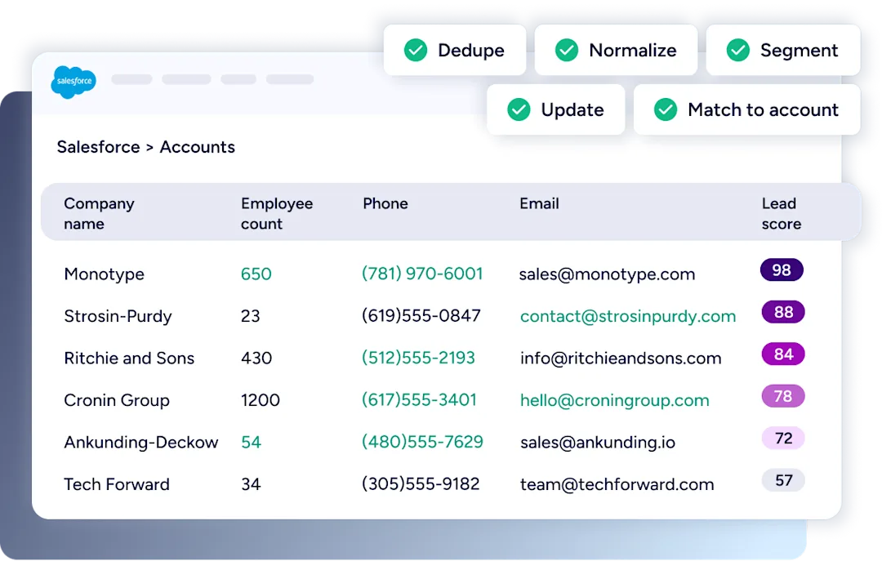Click phone number (617)555-3401
The height and width of the screenshot is (588, 882).
[419, 400]
